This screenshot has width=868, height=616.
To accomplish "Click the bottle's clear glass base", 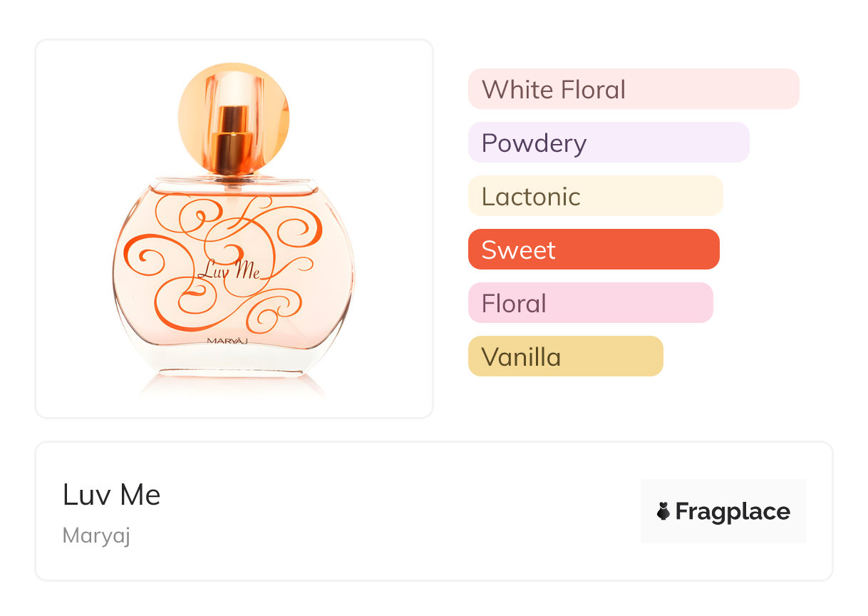I will [x=233, y=362].
